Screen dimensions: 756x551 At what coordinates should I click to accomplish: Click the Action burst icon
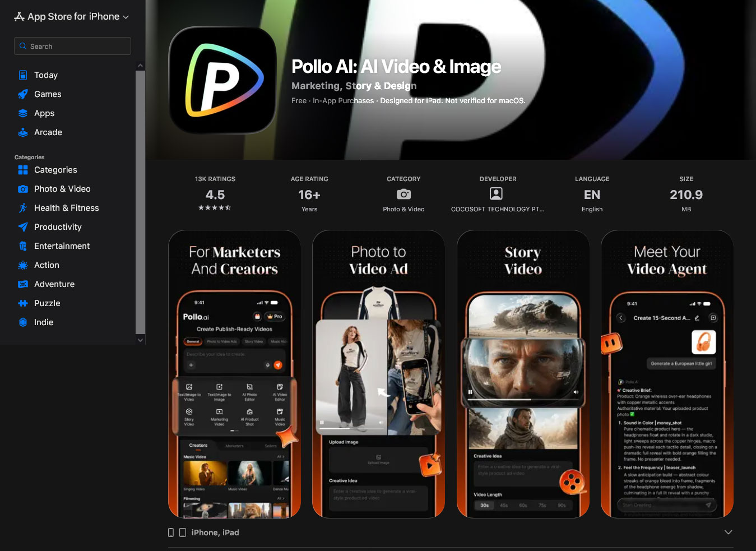tap(23, 265)
